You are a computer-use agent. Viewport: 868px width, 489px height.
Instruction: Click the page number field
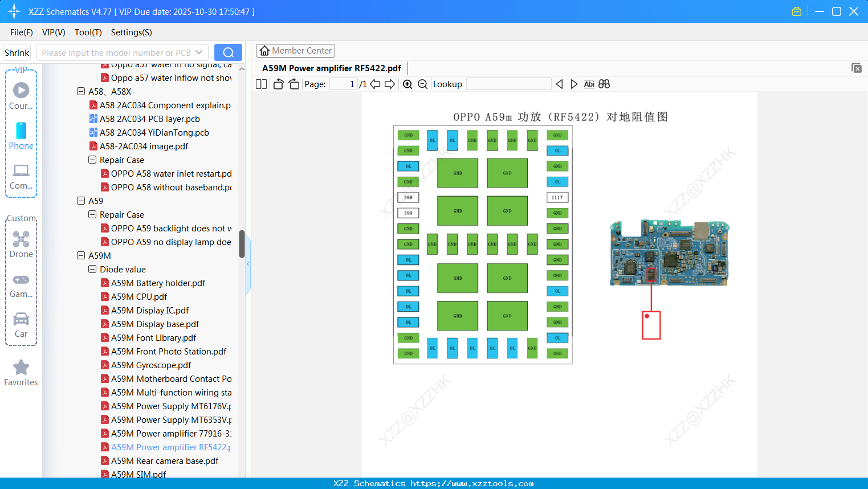343,84
